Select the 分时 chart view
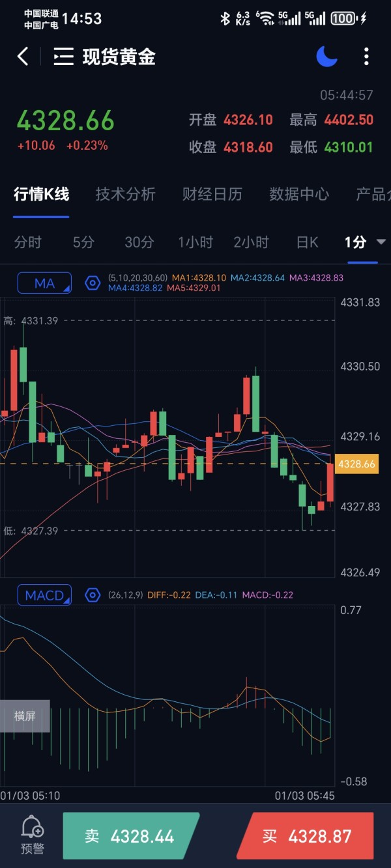The width and height of the screenshot is (391, 868). 27,242
